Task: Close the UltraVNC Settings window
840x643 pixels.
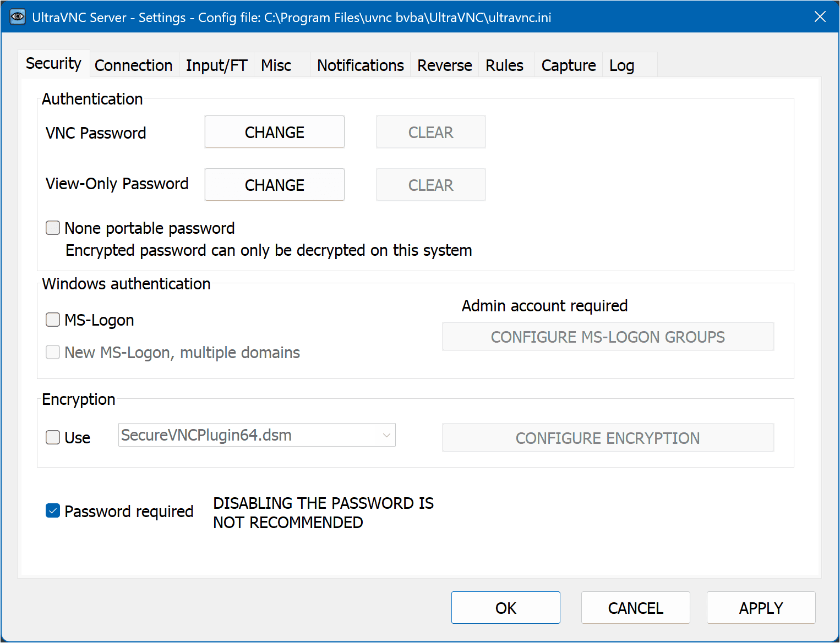Action: pos(820,17)
